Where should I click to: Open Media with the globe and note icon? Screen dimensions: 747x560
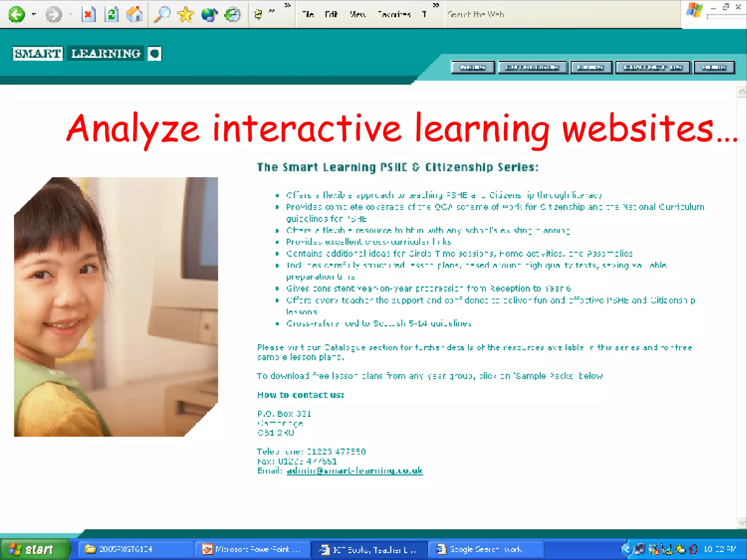tap(209, 15)
